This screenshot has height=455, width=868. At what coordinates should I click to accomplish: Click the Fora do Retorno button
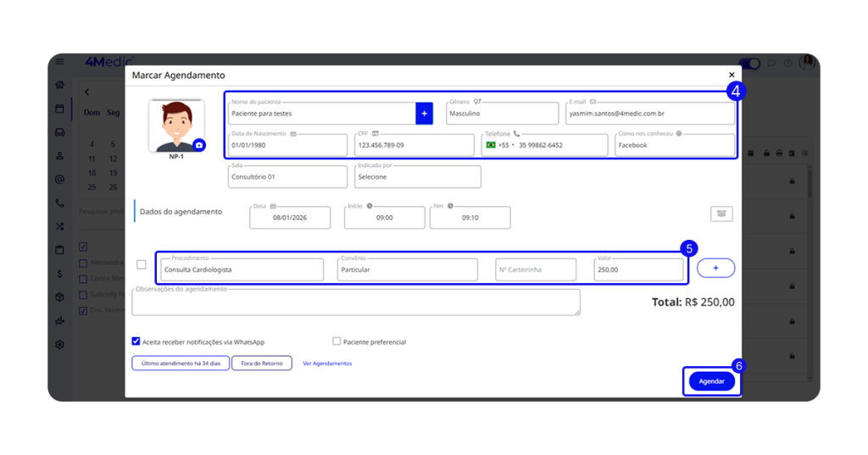(x=261, y=363)
